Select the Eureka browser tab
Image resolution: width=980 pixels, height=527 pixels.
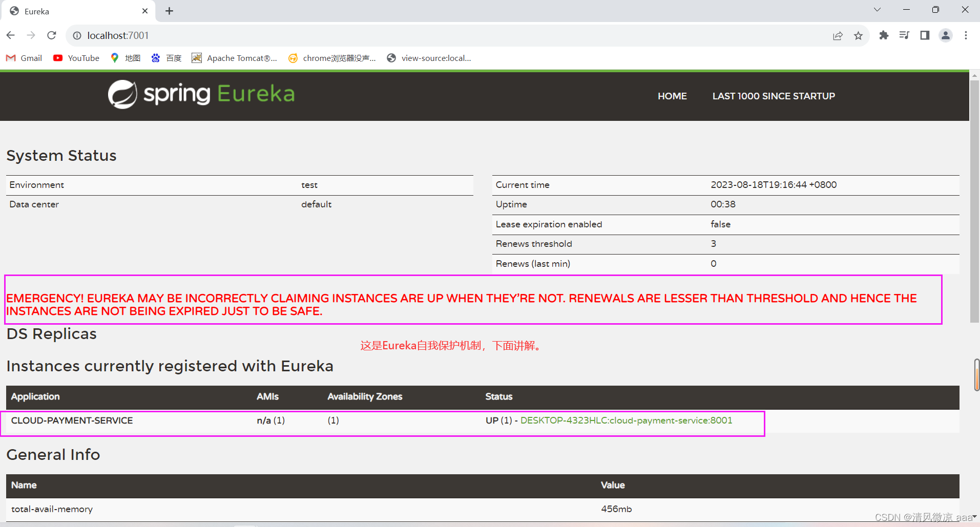[x=78, y=11]
